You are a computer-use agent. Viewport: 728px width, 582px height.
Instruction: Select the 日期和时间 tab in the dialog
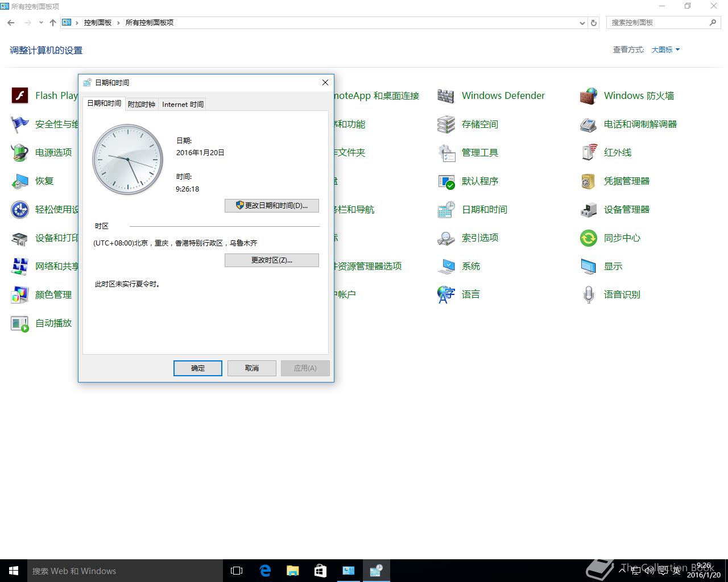point(104,103)
